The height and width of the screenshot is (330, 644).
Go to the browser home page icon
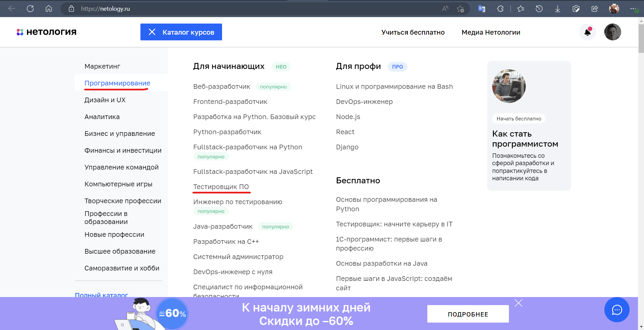(x=49, y=9)
